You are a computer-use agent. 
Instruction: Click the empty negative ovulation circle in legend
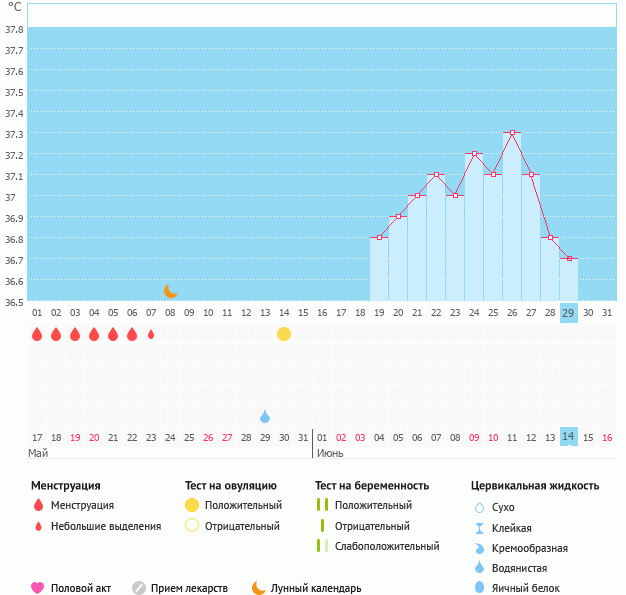pos(192,526)
